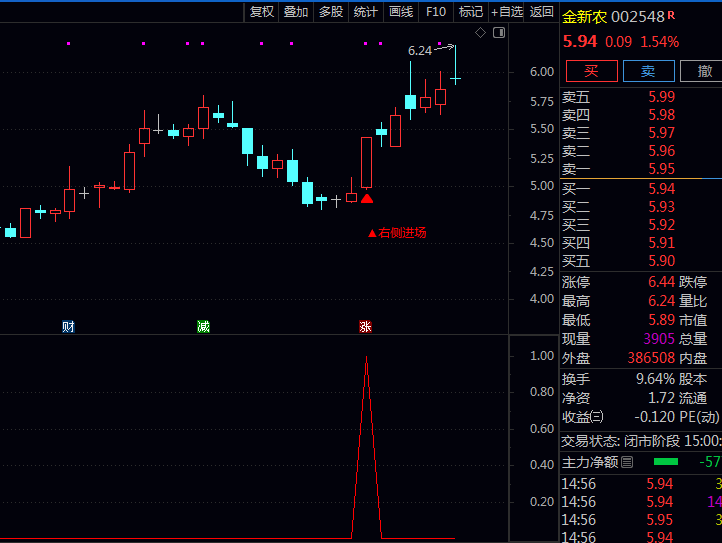Screen dimensions: 722x543
Task: Select the 买一 price 5.94
Action: pos(661,188)
